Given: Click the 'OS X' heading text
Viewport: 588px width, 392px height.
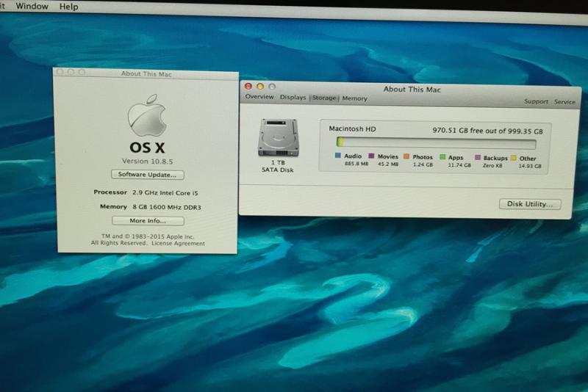Looking at the screenshot, I should point(147,148).
